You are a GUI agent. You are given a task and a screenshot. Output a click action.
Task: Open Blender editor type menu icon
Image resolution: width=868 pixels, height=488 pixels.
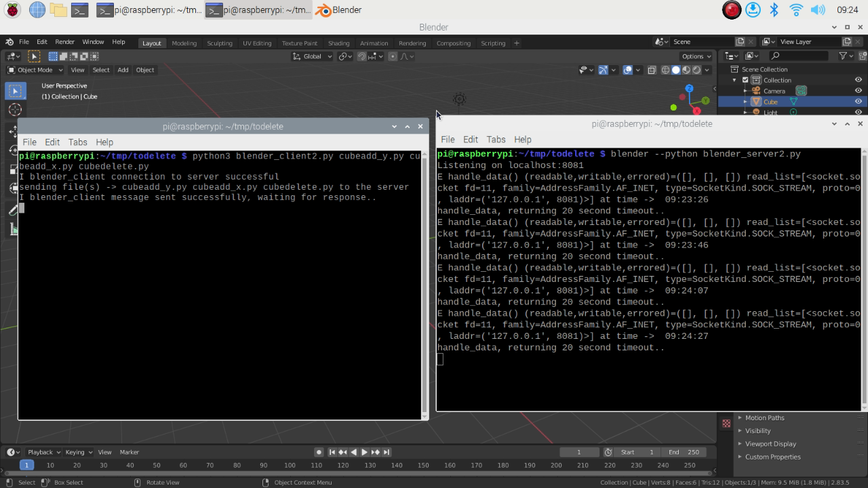pos(13,56)
